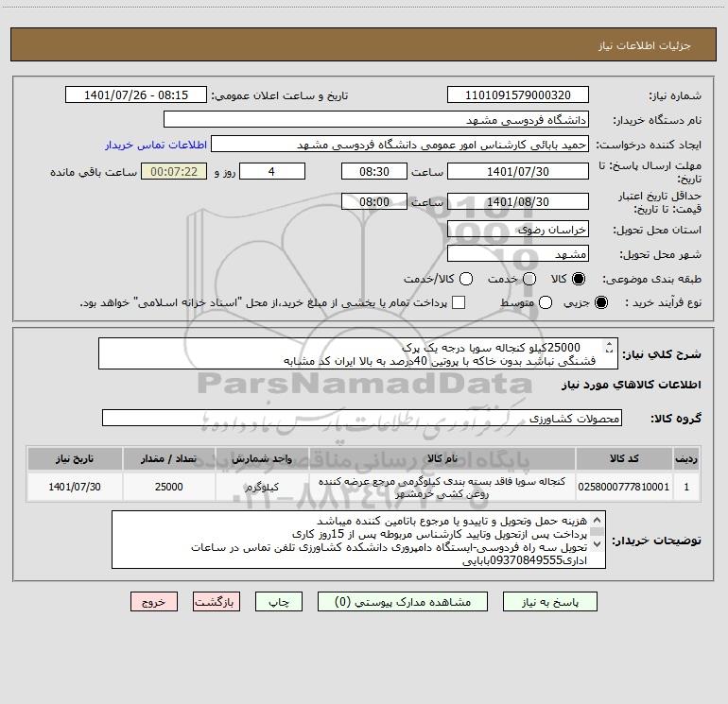Screen dimensions: 728x704
Task: Click the remaining days field showing 4
Action: 271,171
